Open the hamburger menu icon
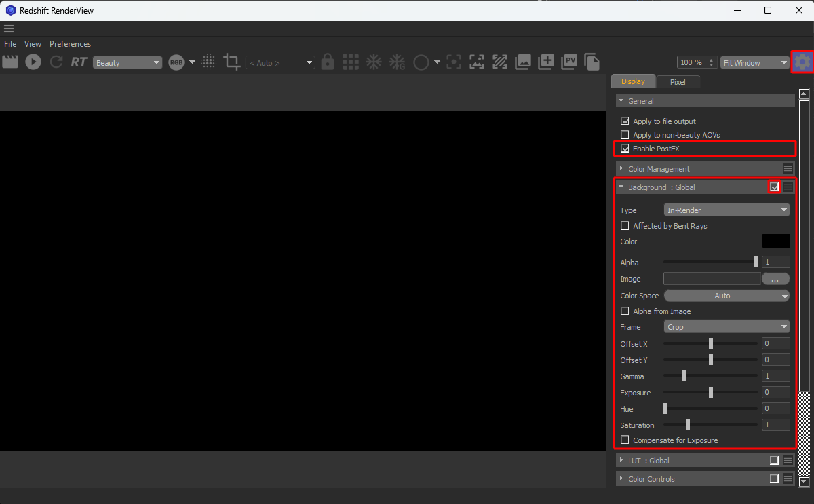This screenshot has width=814, height=504. (9, 28)
